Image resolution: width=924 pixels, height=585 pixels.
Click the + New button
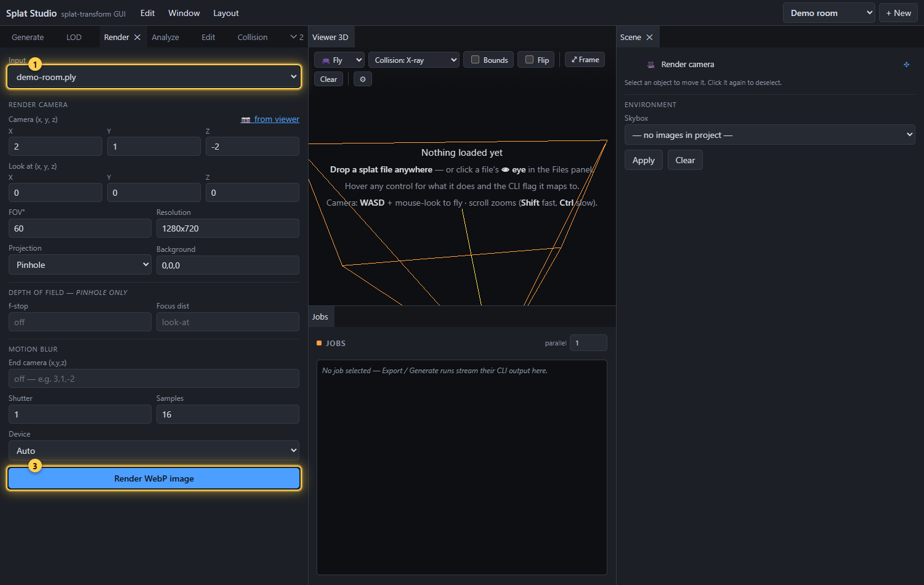click(898, 13)
